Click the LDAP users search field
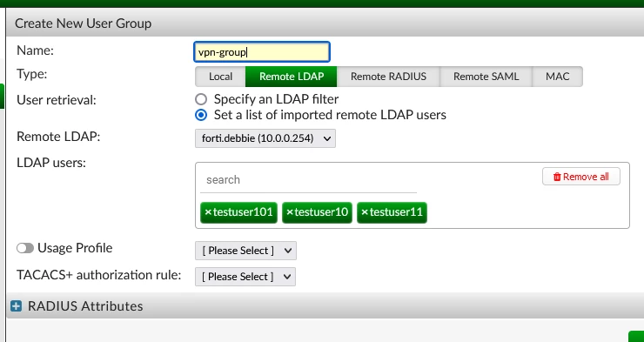The height and width of the screenshot is (342, 644). point(308,180)
